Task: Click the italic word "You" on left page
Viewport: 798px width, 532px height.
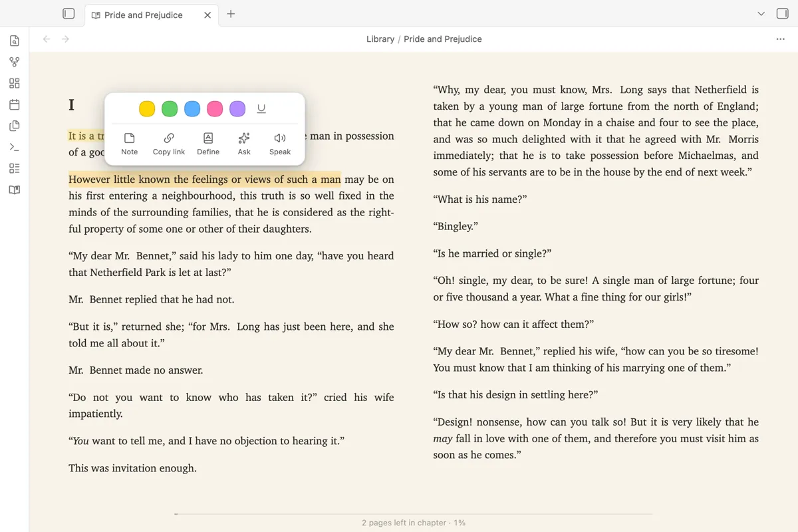Action: tap(80, 441)
